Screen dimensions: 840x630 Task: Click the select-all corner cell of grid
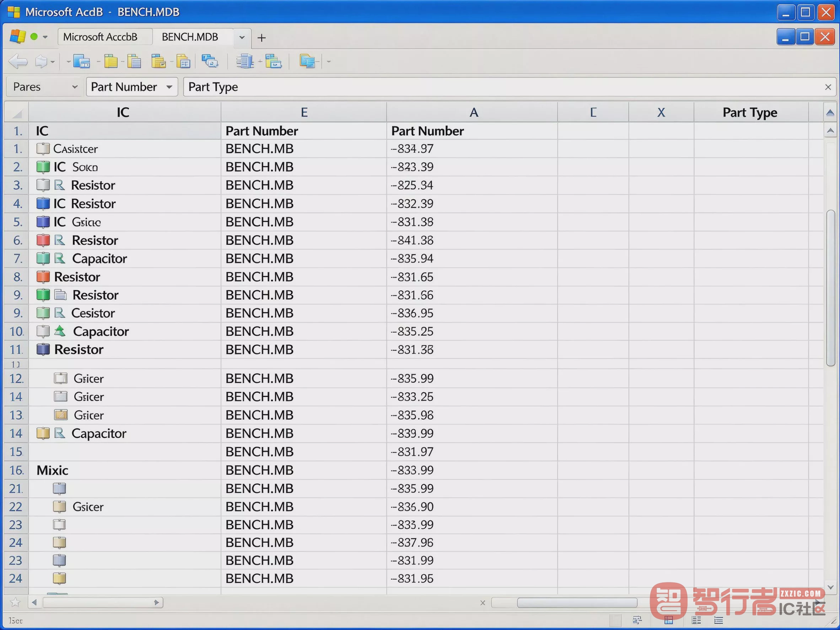(x=16, y=112)
